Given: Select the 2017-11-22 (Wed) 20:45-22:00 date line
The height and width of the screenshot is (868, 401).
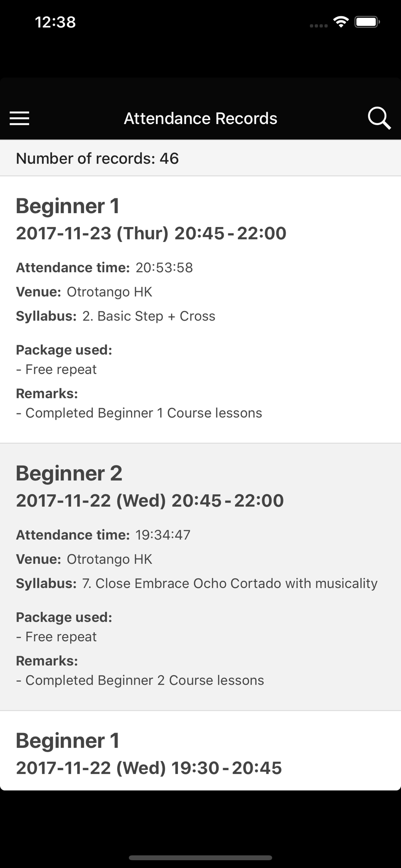Looking at the screenshot, I should pos(150,500).
